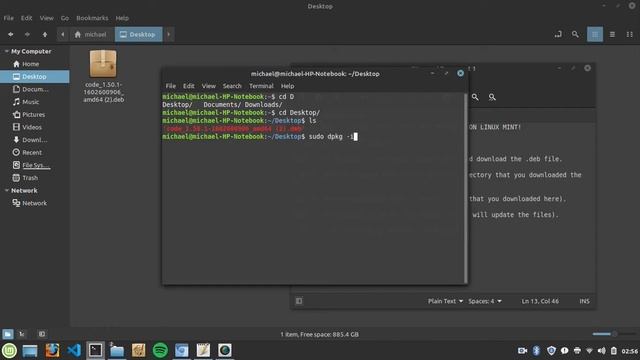640x360 pixels.
Task: Click the show desktop panel icon
Action: 30,351
